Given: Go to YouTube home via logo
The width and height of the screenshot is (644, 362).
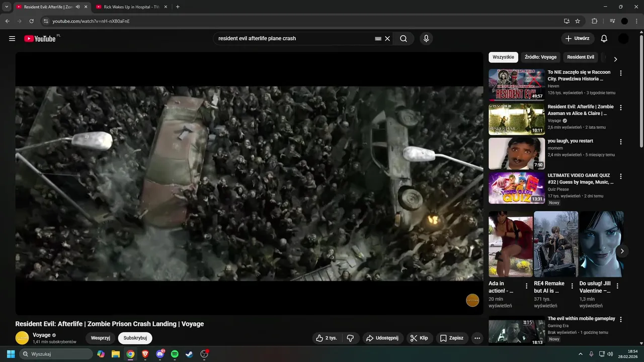Looking at the screenshot, I should pyautogui.click(x=40, y=39).
